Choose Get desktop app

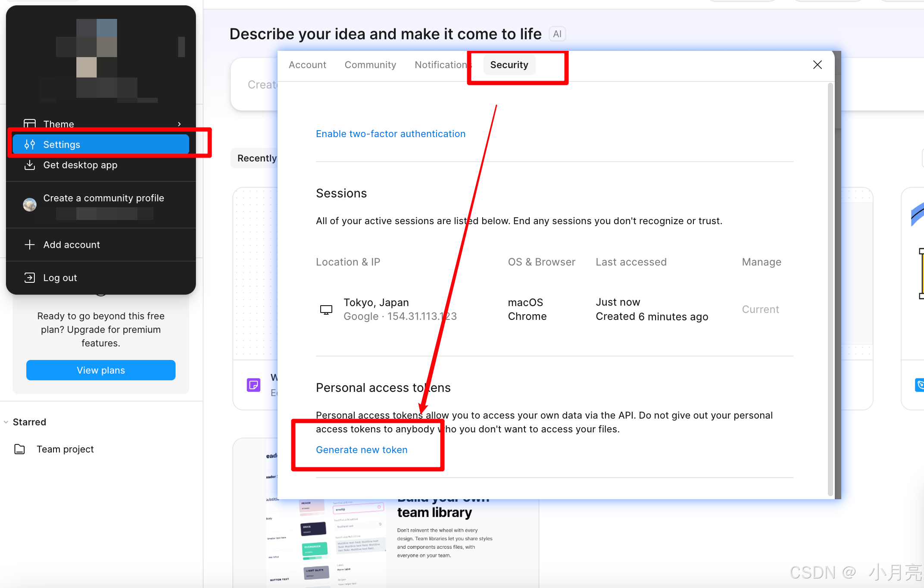click(x=101, y=165)
